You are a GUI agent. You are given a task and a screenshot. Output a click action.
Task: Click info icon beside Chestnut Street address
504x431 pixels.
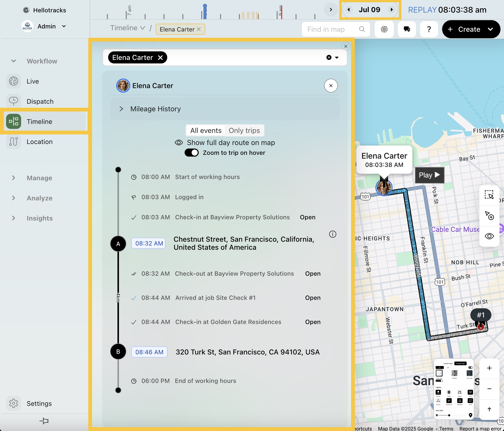coord(333,234)
